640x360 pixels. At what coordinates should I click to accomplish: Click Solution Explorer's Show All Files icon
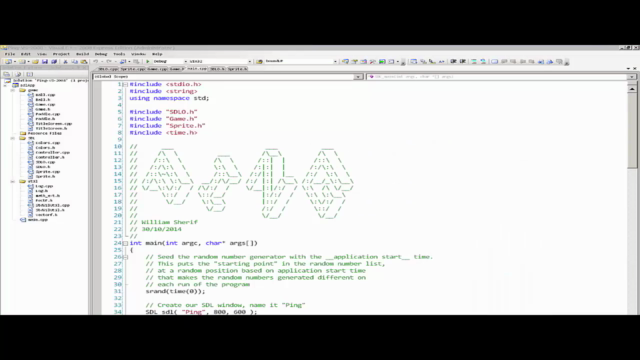18,74
